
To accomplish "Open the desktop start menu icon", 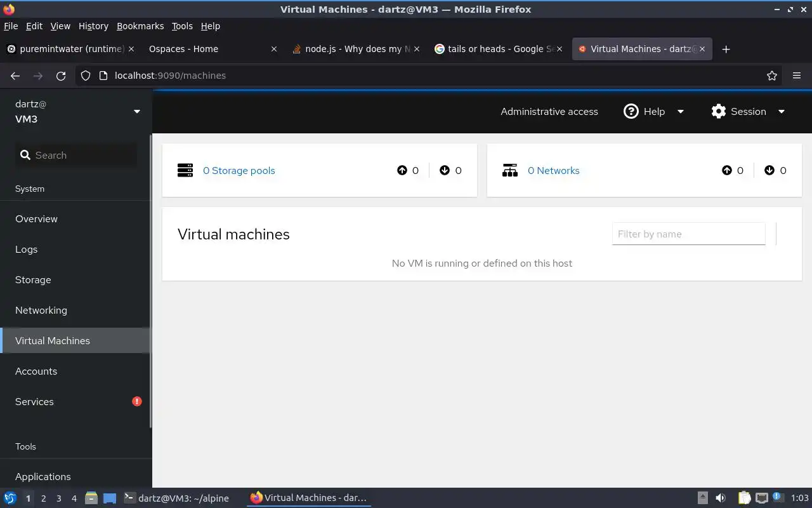I will (x=10, y=498).
